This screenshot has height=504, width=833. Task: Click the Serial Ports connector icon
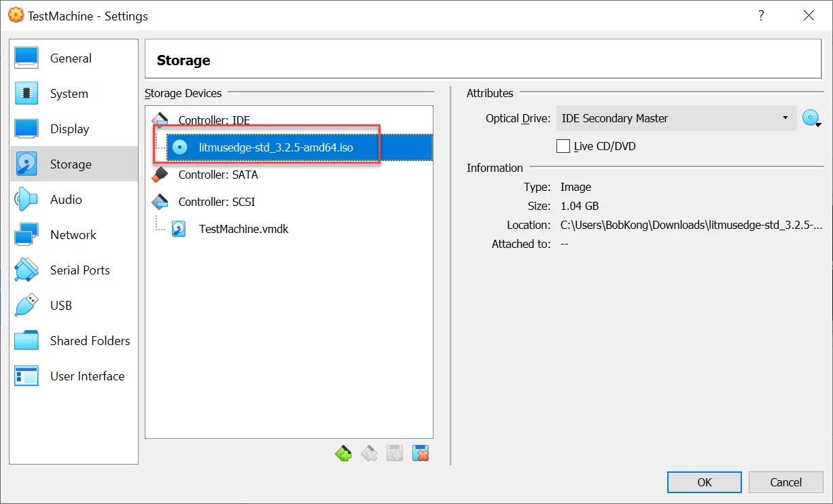pyautogui.click(x=26, y=270)
